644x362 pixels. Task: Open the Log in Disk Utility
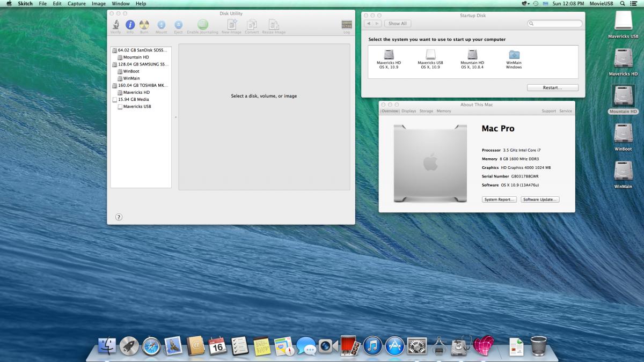347,26
